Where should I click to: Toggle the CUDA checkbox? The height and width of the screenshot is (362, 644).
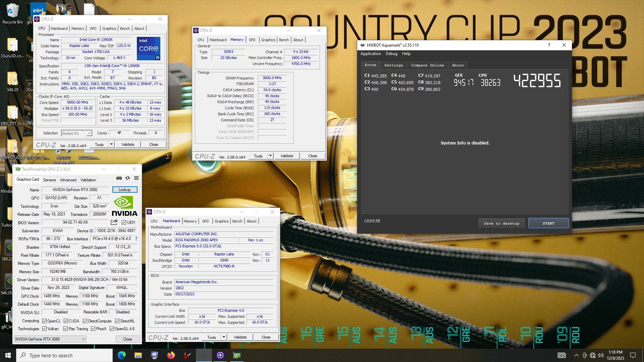pyautogui.click(x=66, y=321)
